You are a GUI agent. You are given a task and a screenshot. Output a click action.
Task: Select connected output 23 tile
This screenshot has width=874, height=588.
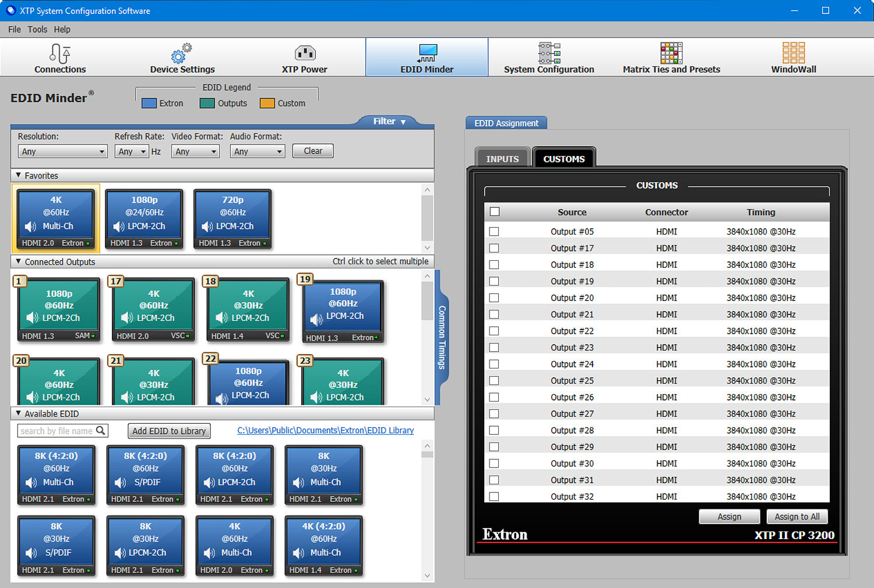coord(343,382)
